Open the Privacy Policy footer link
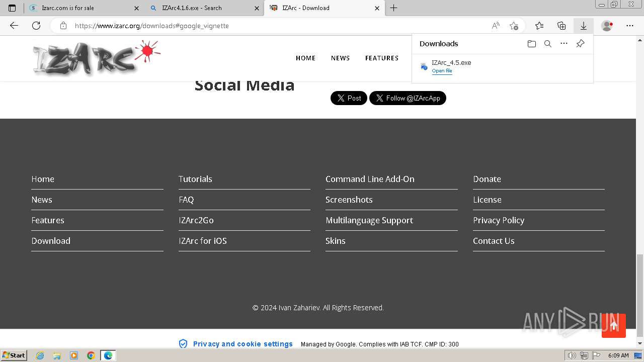This screenshot has width=644, height=362. [499, 220]
